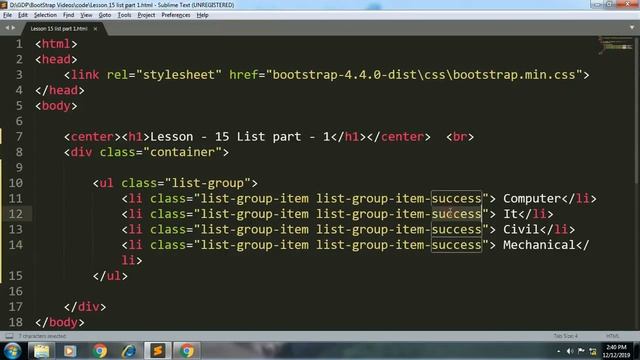
Task: Click the word 'Computer' on line 11
Action: (532, 198)
